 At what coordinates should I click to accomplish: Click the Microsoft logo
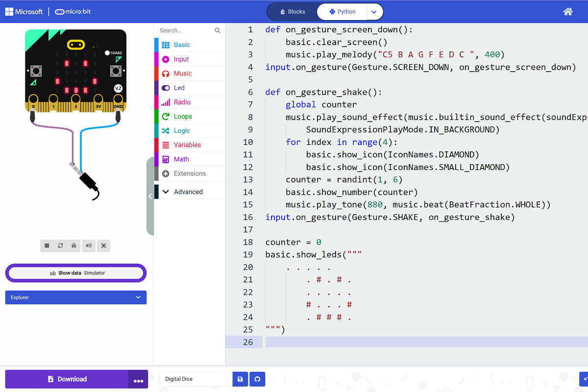24,11
